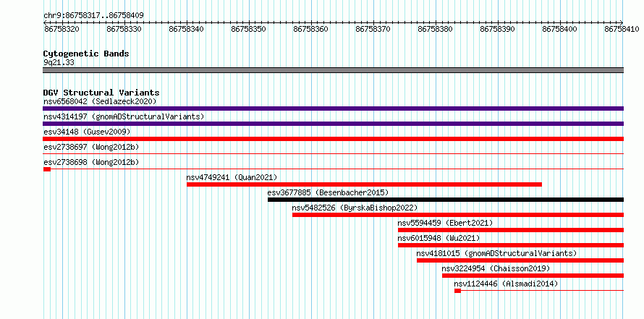The height and width of the screenshot is (319, 644).
Task: Click the nsv1124446 (Alsmadi2014) label
Action: click(x=506, y=284)
